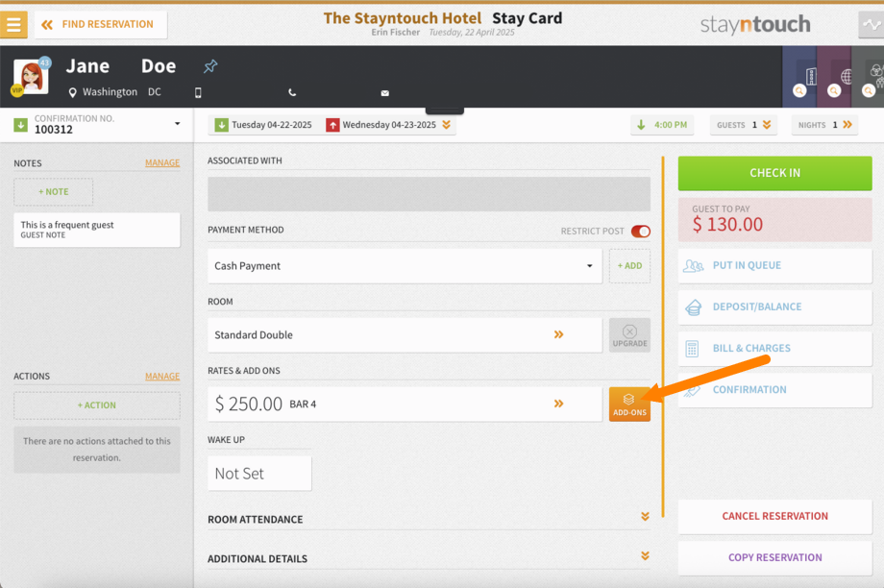Screen dimensions: 884x588
Task: Expand the confirmation number dropdown arrow
Action: point(177,124)
